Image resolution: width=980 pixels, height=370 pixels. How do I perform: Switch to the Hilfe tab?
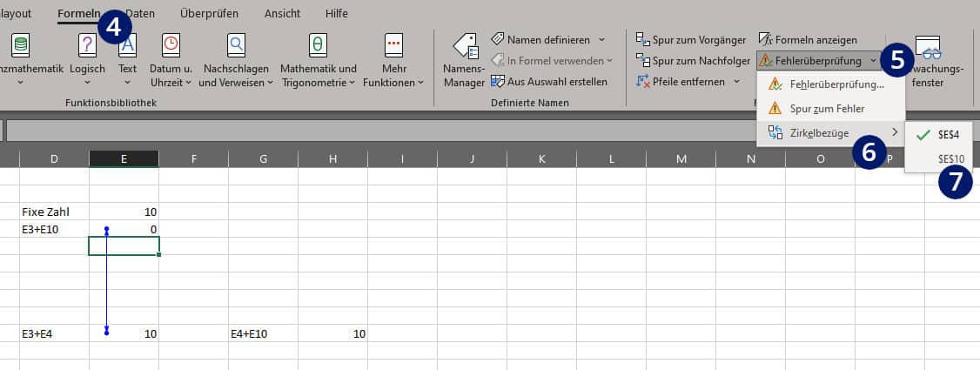[x=337, y=13]
